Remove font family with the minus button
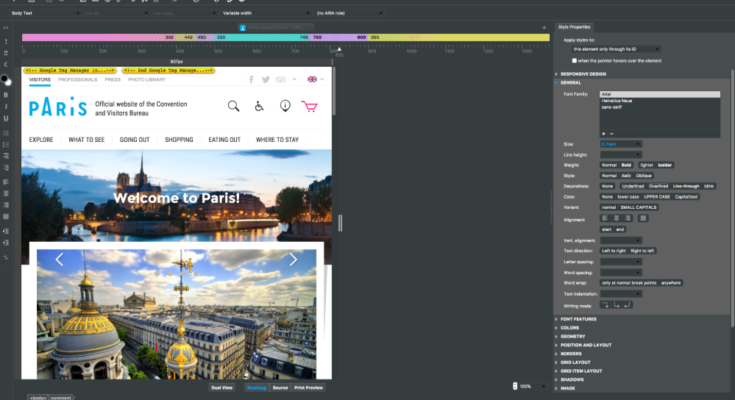This screenshot has width=735, height=400. pos(611,134)
